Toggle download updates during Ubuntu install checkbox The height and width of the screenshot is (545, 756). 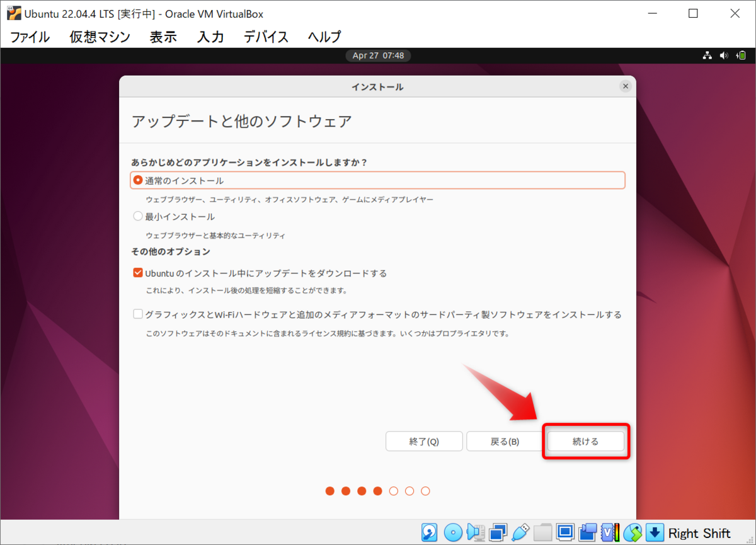tap(138, 273)
